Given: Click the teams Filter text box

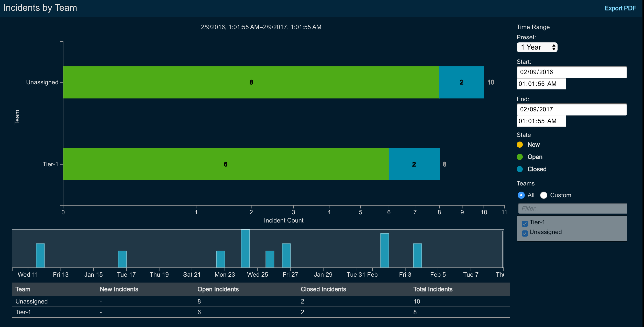Looking at the screenshot, I should [572, 208].
